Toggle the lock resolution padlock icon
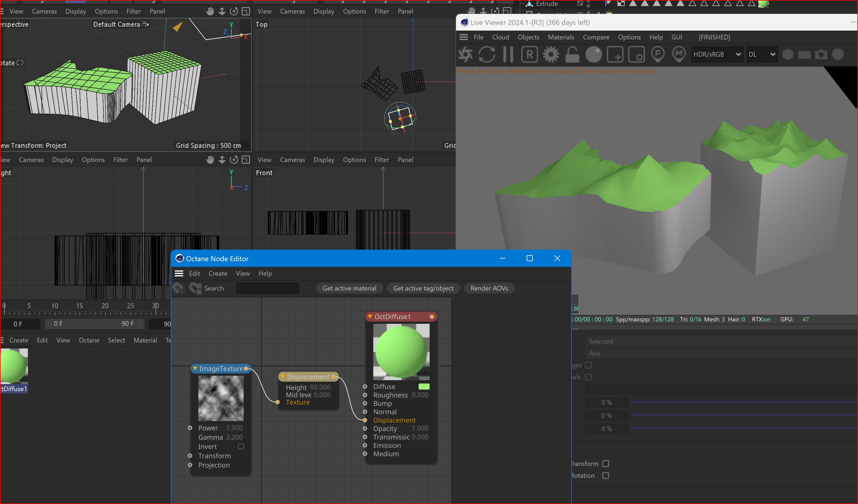The height and width of the screenshot is (504, 858). 572,54
